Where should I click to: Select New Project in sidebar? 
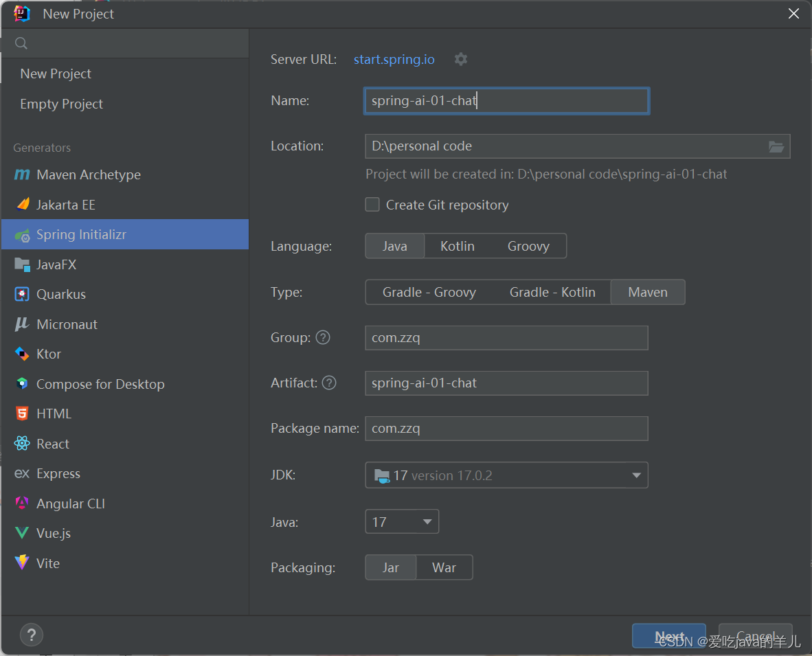[55, 73]
